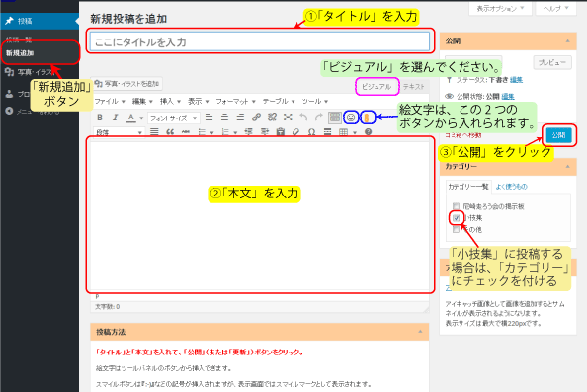This screenshot has width=587, height=392.
Task: Open the ファイル menu
Action: [x=110, y=101]
